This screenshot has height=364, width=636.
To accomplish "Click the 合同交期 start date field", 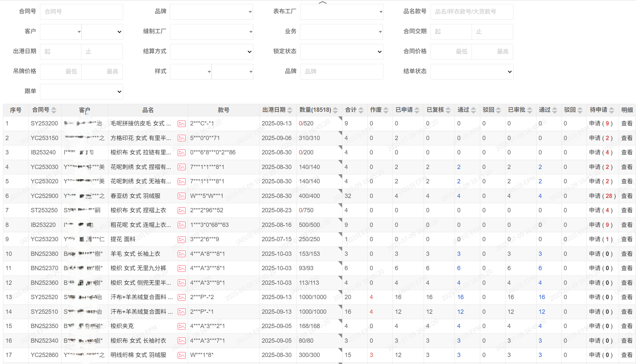I will click(x=451, y=32).
